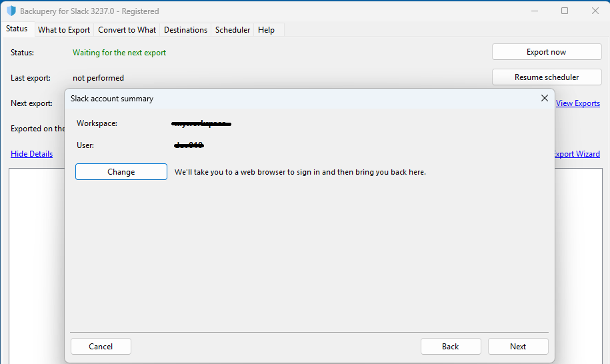Go Back in the wizard

[451, 347]
